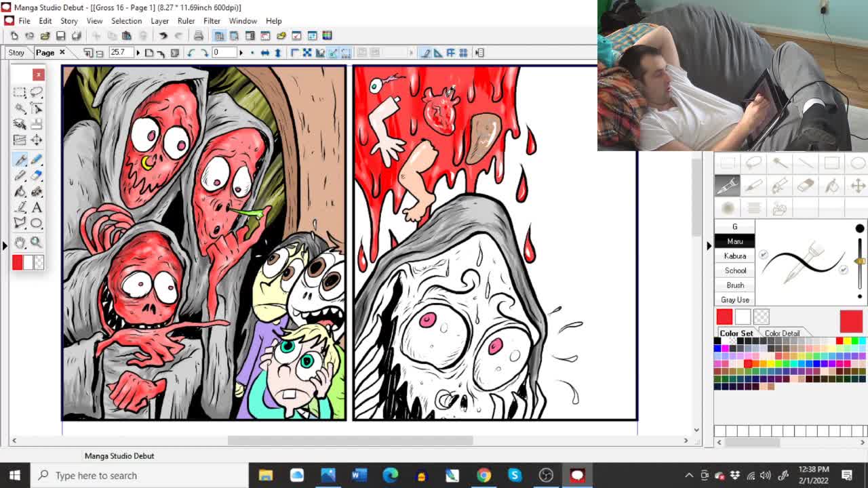Flip canvas horizontally icon
This screenshot has height=488, width=868.
[x=264, y=53]
